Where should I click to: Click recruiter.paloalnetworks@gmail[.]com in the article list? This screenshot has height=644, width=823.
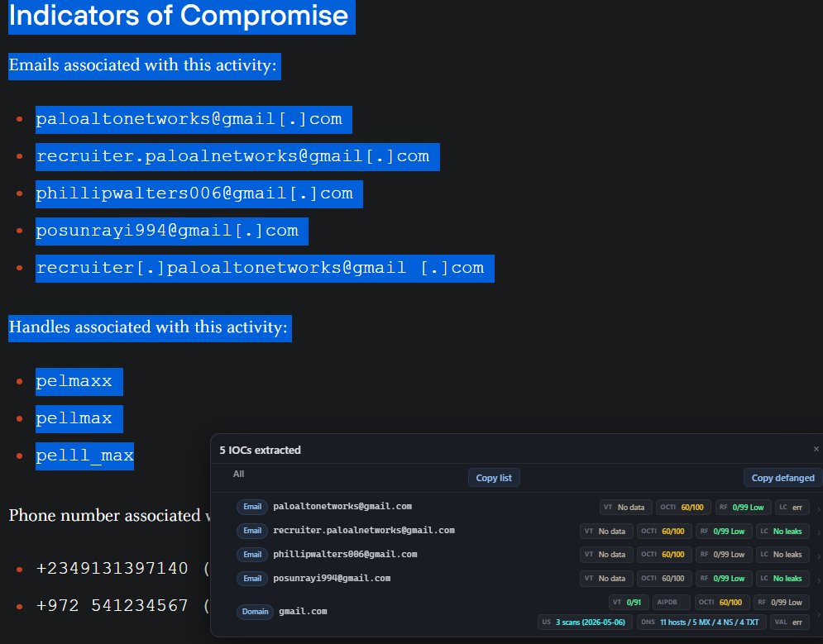coord(232,156)
